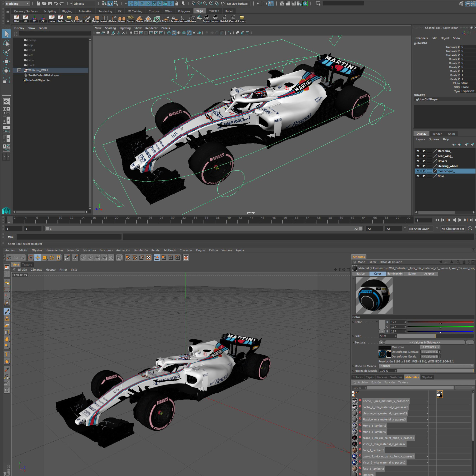Click the Asignar material button
The width and height of the screenshot is (476, 476).
click(x=429, y=273)
